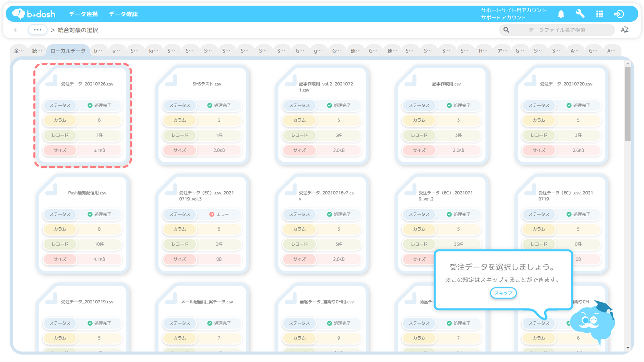Screen dimensions: 644x362
Task: Click the 4.1KB size value
Action: click(99, 259)
